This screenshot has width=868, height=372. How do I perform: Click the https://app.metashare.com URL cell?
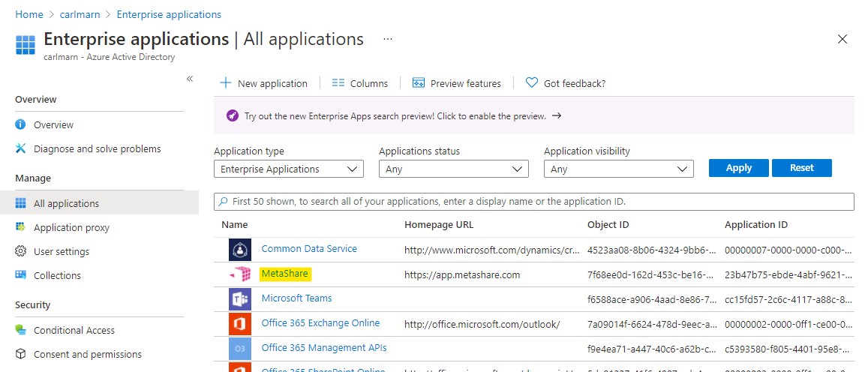pos(462,274)
